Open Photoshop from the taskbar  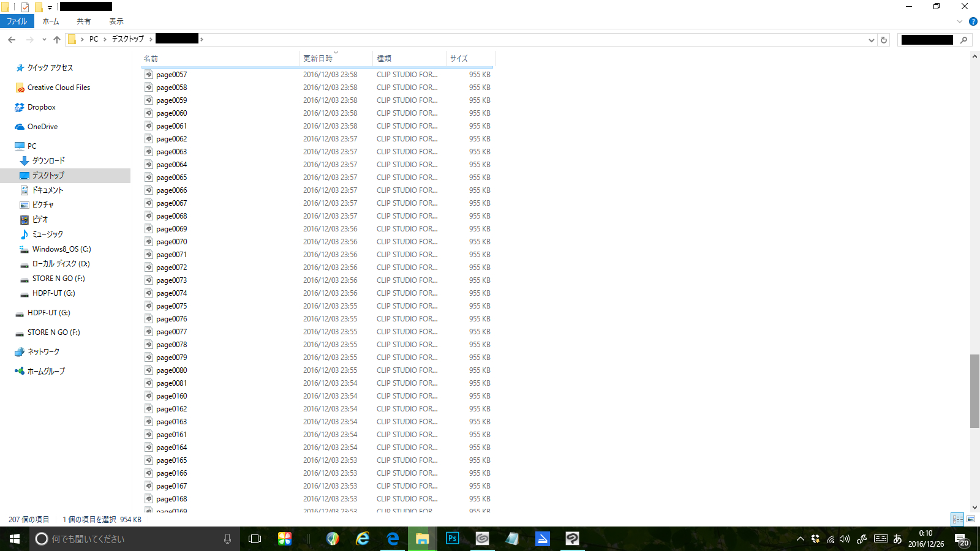click(453, 539)
